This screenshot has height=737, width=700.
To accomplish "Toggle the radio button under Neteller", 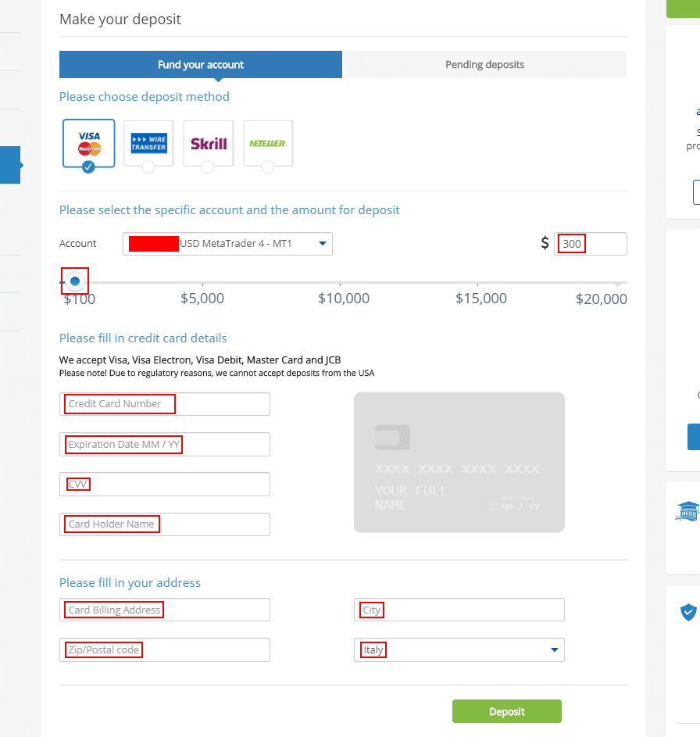I will click(x=268, y=166).
